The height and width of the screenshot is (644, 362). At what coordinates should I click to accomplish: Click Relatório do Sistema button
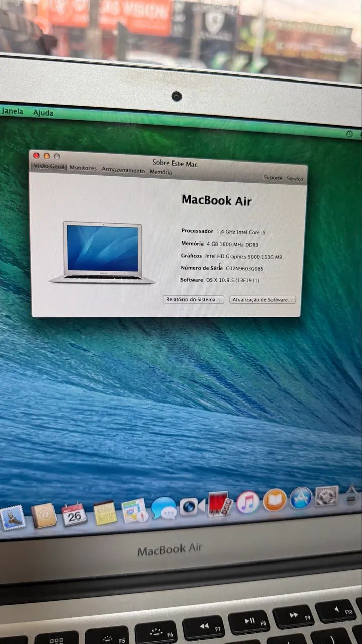[x=194, y=299]
